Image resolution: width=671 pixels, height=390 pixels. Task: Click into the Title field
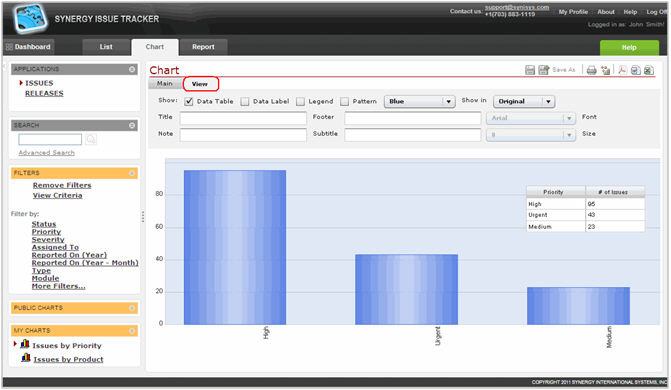tap(243, 118)
